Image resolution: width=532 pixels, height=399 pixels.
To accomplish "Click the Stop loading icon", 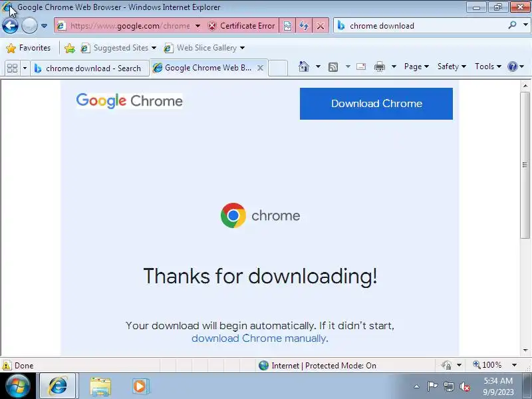I will coord(321,26).
